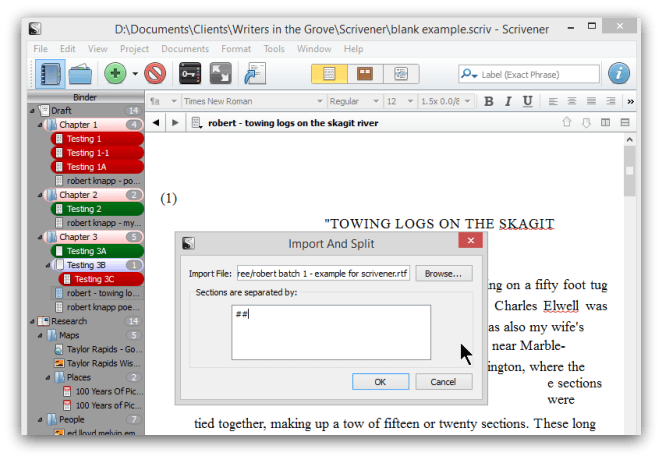Select Testing 2 document
This screenshot has width=662, height=460.
coord(97,209)
